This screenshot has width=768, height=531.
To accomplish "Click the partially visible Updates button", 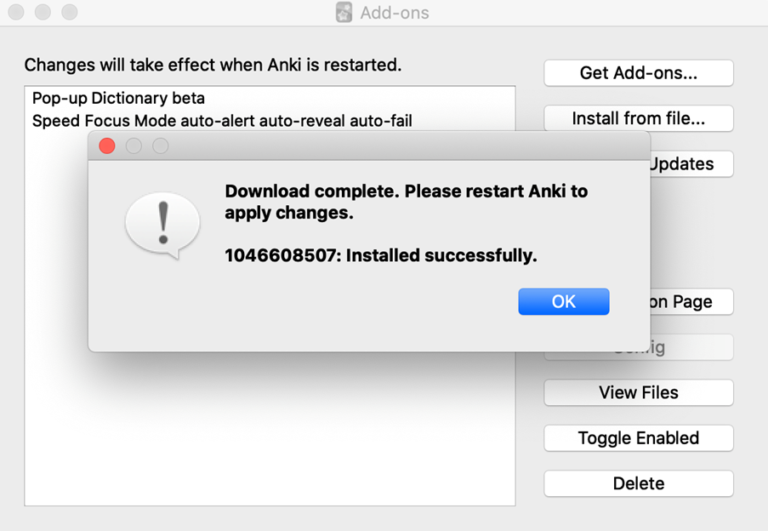I will [692, 164].
